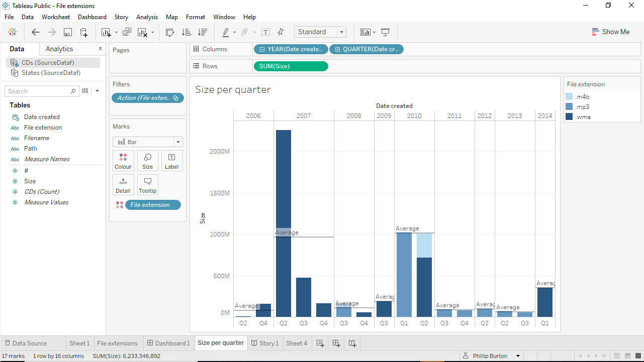This screenshot has height=362, width=644.
Task: Switch to show sheet sorter view
Action: tap(616, 356)
